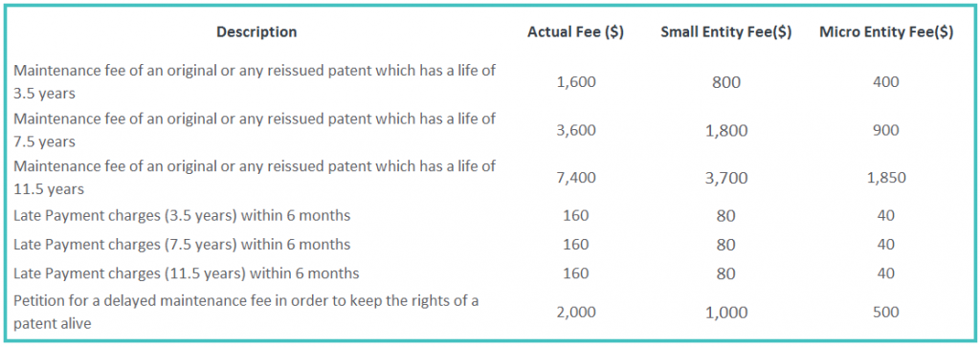The height and width of the screenshot is (347, 980).
Task: Click the 500 micro entity petition fee
Action: [x=886, y=313]
